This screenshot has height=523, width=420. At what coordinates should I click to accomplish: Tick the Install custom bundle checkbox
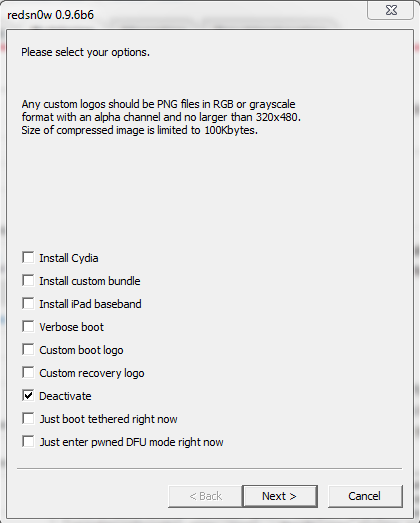28,281
